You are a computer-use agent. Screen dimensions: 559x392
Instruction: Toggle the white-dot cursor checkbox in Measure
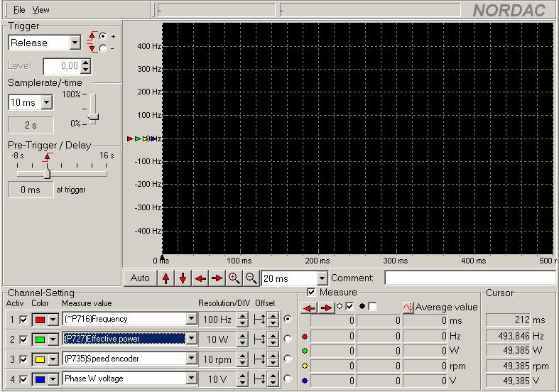tap(349, 306)
